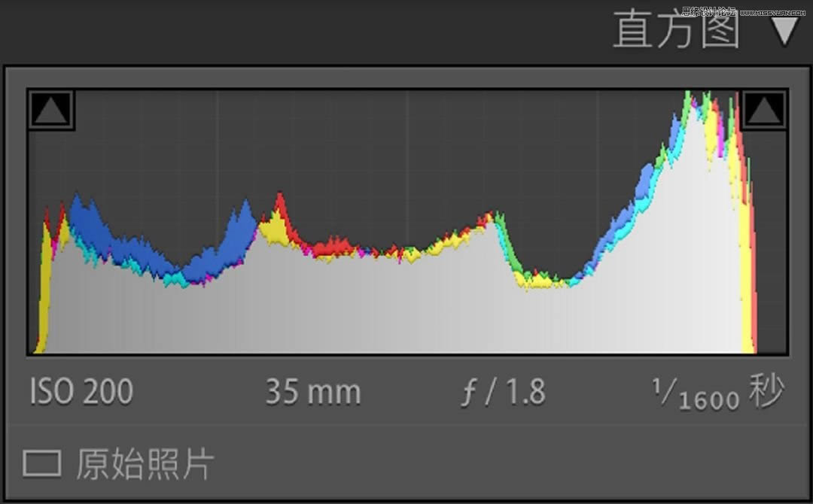Click the red edge at histogram's far right
Image resolution: width=813 pixels, height=504 pixels.
[752, 286]
